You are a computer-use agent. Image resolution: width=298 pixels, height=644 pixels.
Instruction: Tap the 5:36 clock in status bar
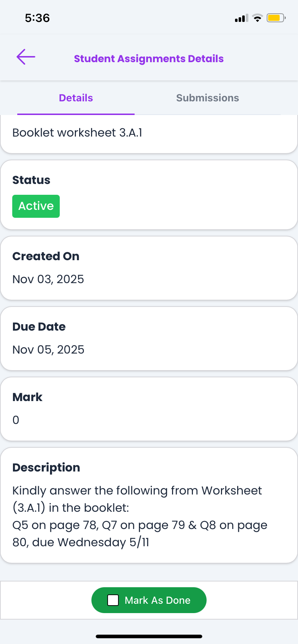(37, 18)
